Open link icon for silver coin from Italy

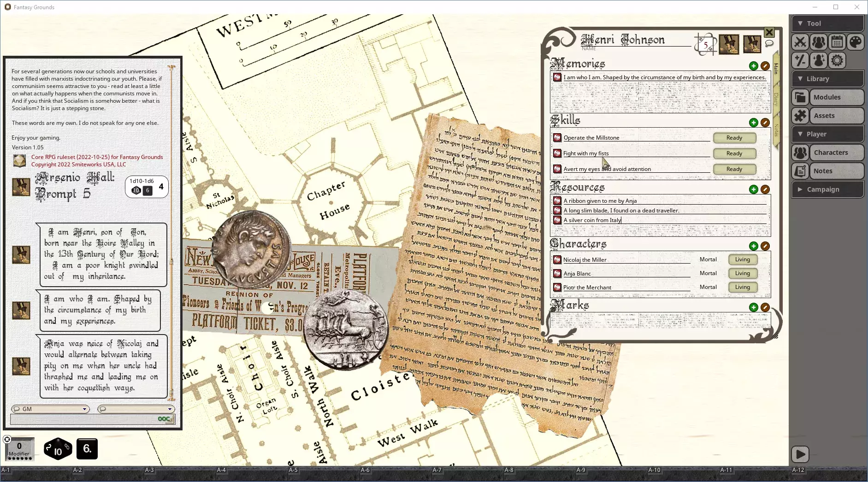coord(557,220)
